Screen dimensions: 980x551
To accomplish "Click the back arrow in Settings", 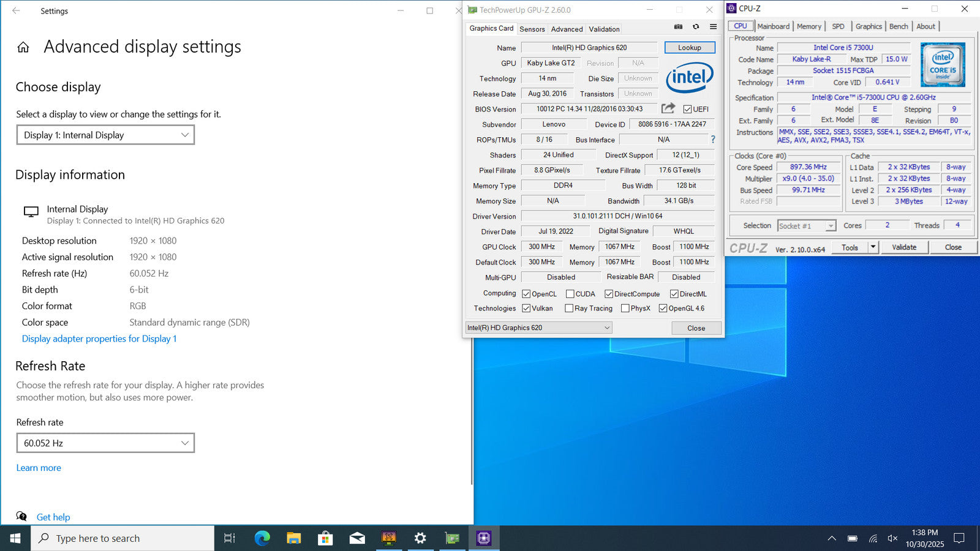I will click(16, 11).
